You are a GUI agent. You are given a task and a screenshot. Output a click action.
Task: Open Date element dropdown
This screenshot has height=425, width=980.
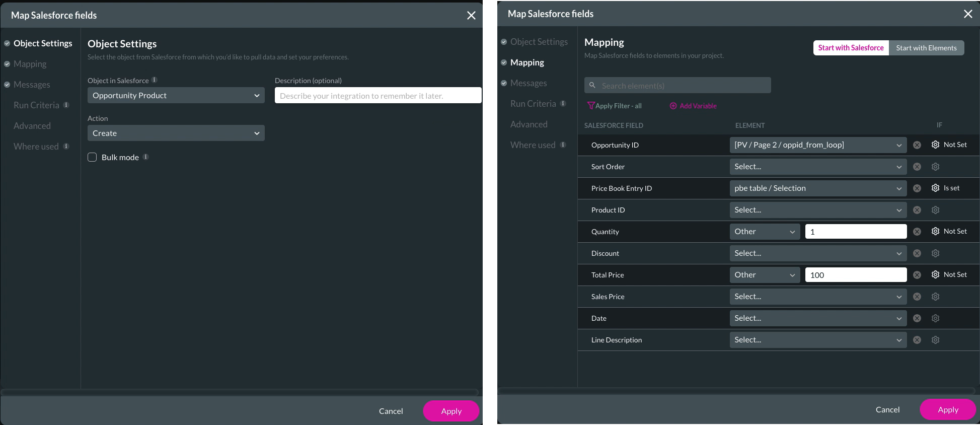click(818, 318)
